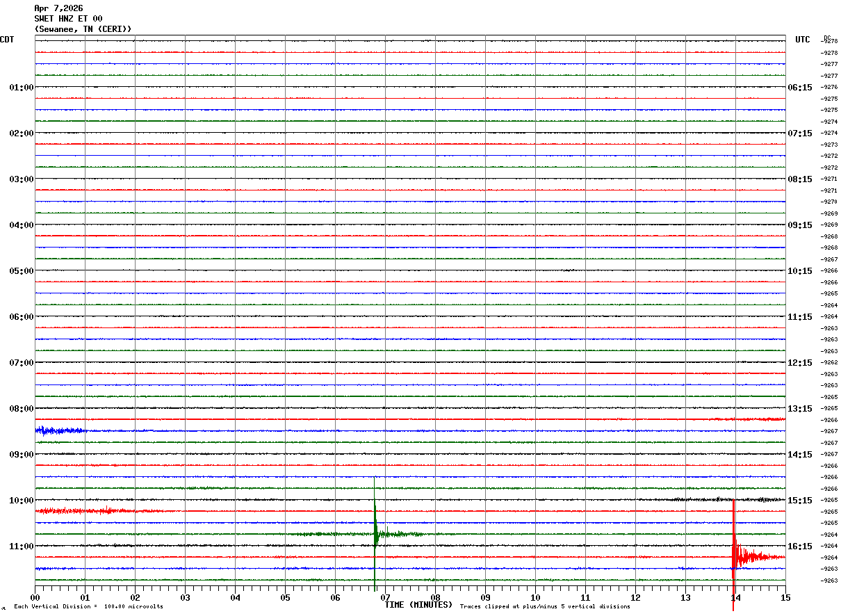
Task: Click minute tick label 10 on time axis
Action: 535,597
